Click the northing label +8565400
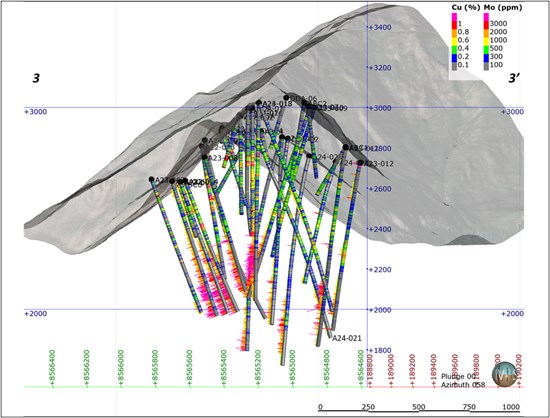The height and width of the screenshot is (418, 550). (224, 368)
